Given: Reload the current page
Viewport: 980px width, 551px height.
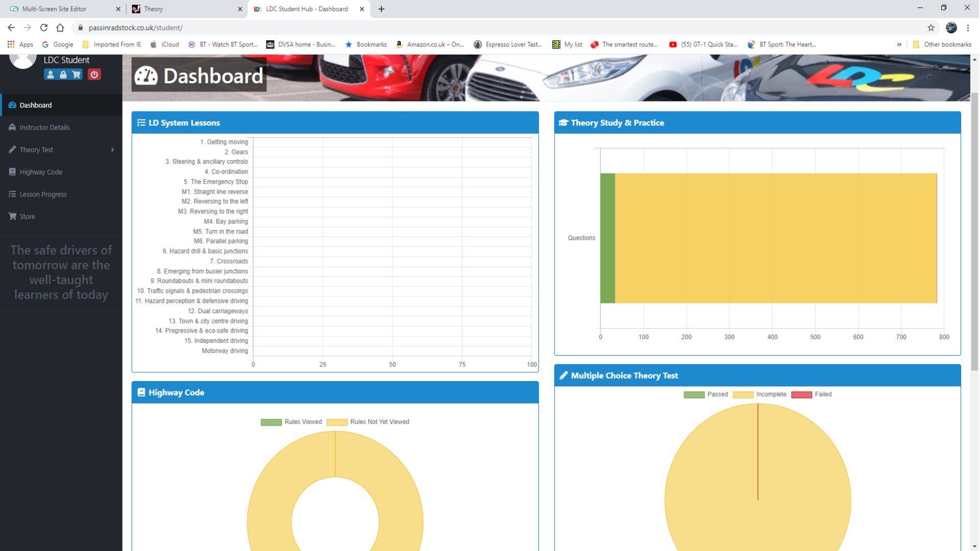Looking at the screenshot, I should coord(44,28).
